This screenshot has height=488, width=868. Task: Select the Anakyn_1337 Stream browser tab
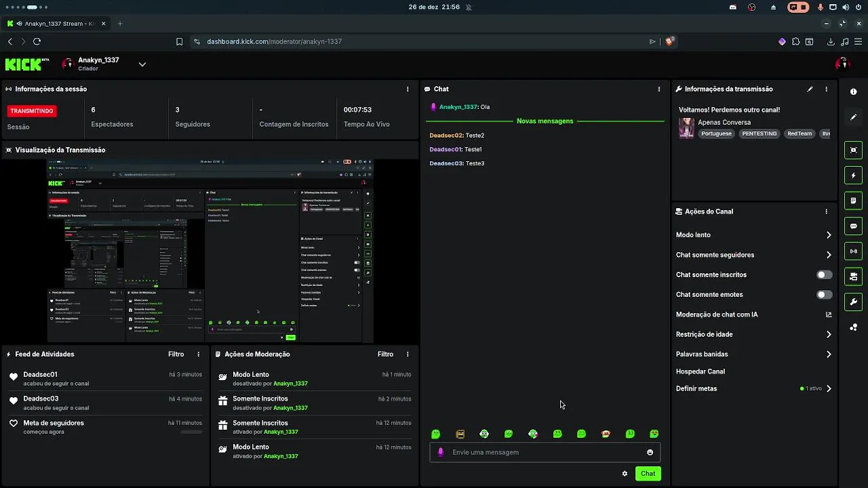[x=58, y=23]
